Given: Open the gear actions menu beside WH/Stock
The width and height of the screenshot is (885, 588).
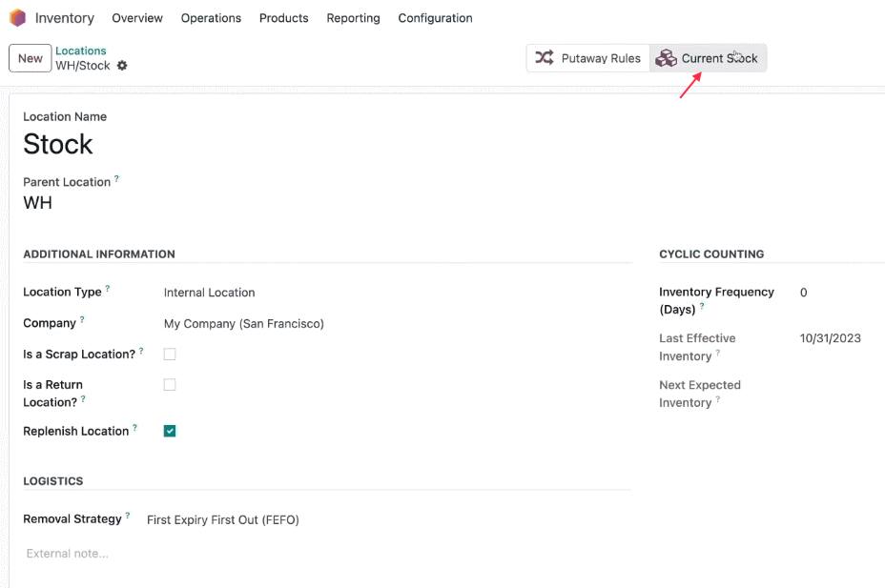Looking at the screenshot, I should coord(122,66).
